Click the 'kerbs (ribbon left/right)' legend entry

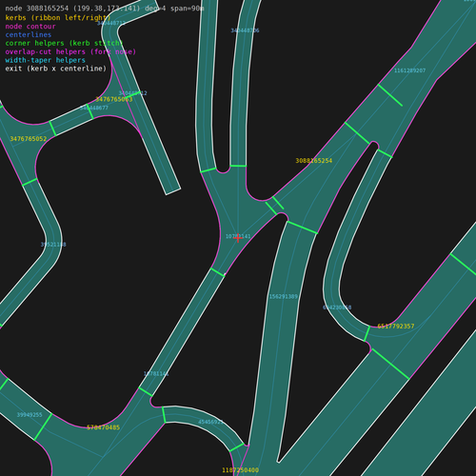(58, 18)
